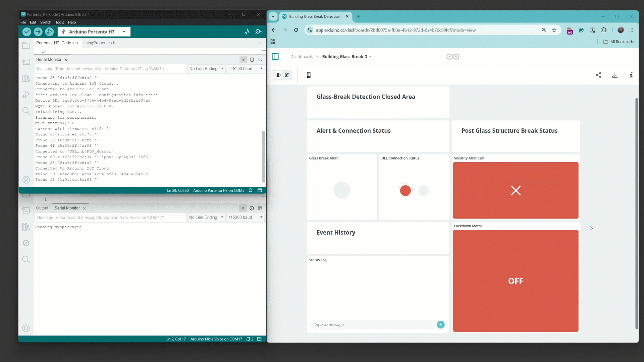Open the Serial Monitor magnifier icon
This screenshot has height=362, width=644.
tap(258, 32)
